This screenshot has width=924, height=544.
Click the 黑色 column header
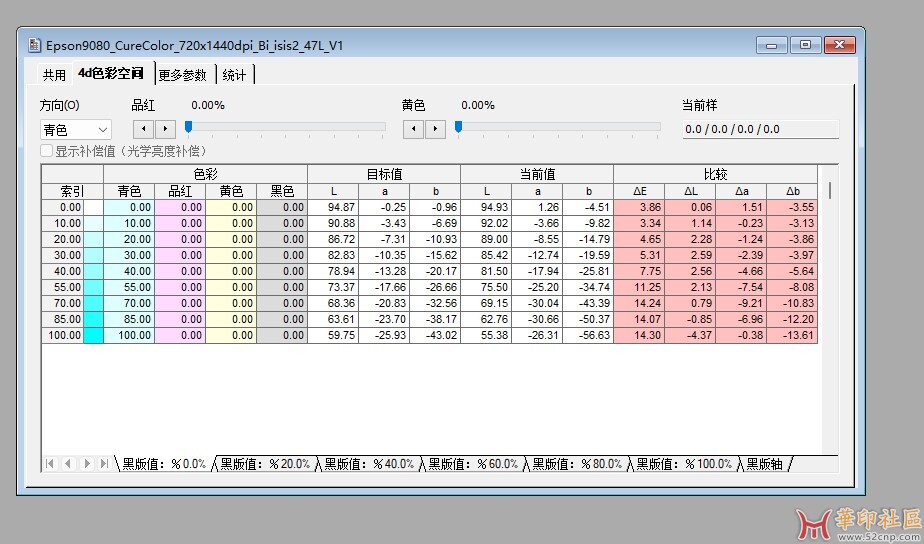282,192
